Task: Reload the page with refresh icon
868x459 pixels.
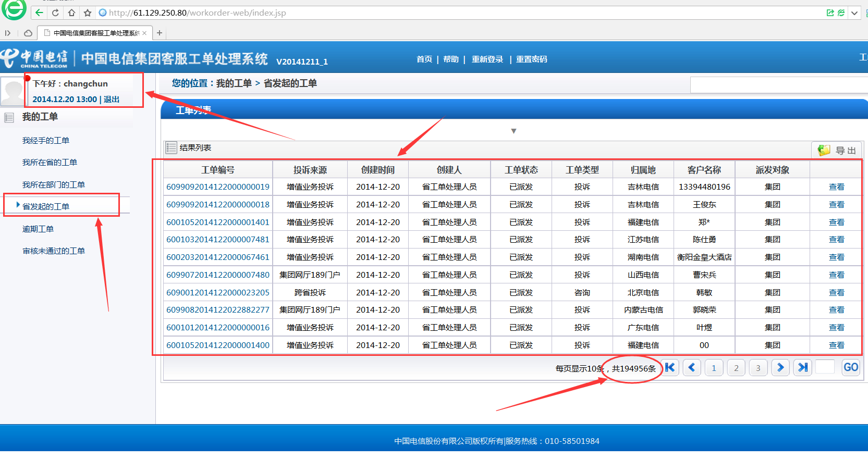Action: (55, 13)
